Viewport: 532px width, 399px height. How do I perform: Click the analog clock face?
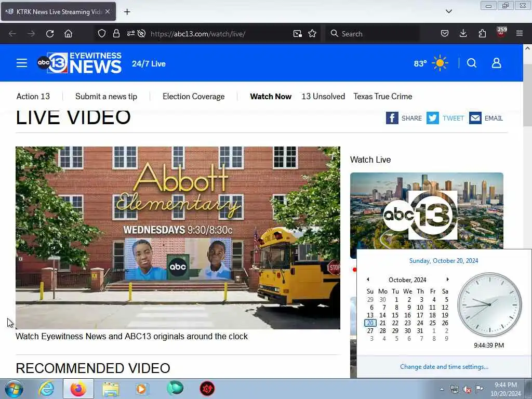[x=489, y=304]
